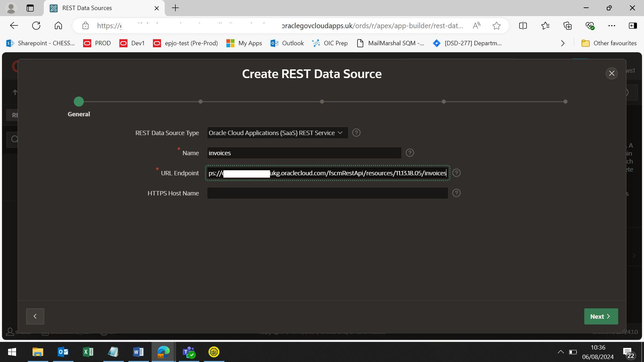This screenshot has height=362, width=644.
Task: Go back in browser history
Action: coord(14,26)
